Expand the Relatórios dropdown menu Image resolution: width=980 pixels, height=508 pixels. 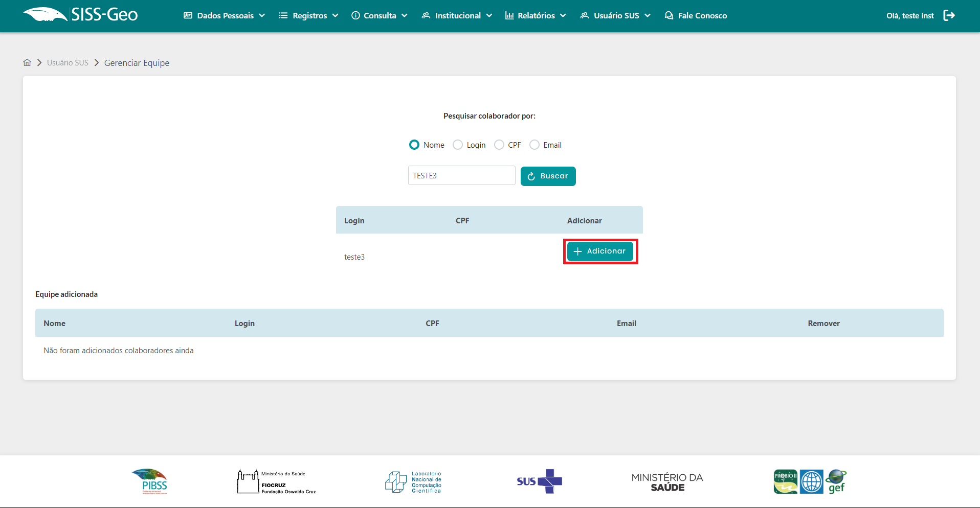(536, 16)
